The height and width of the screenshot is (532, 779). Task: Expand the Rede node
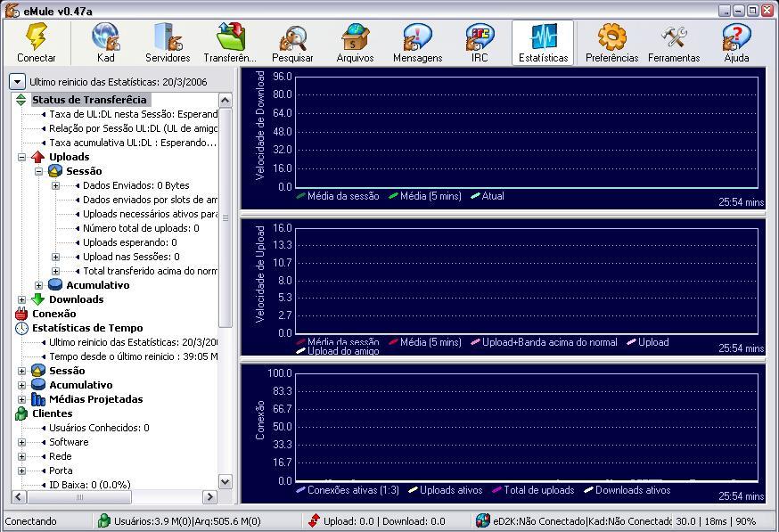pyautogui.click(x=22, y=457)
